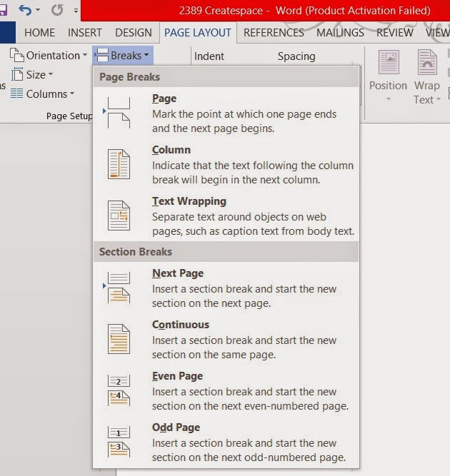Screen dimensions: 450x476
Task: Click the Wrap Text icon
Action: pos(427,62)
